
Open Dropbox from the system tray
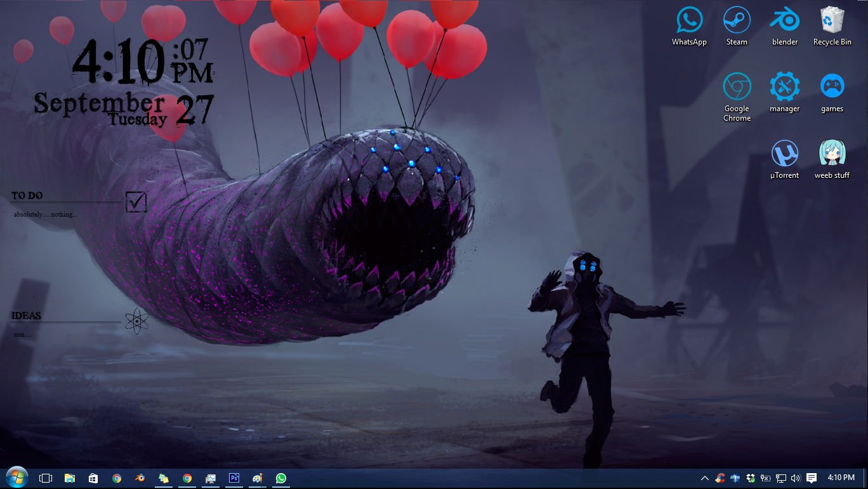tap(751, 478)
